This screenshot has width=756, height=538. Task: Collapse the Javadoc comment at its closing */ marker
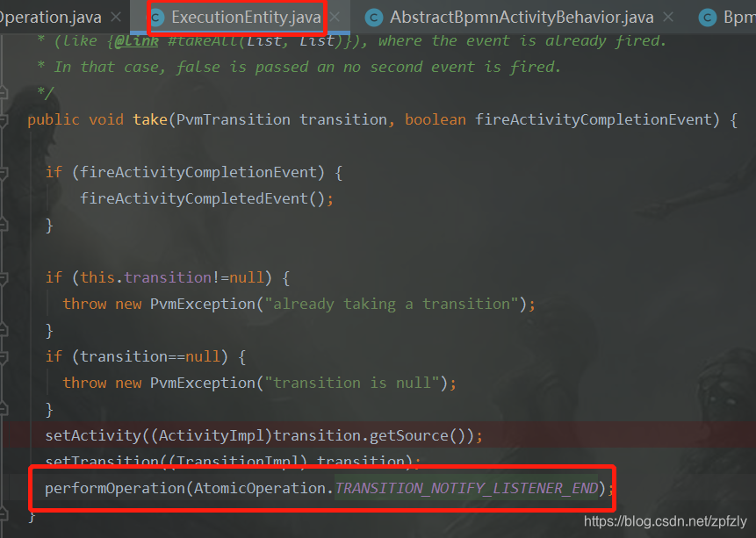coord(4,92)
